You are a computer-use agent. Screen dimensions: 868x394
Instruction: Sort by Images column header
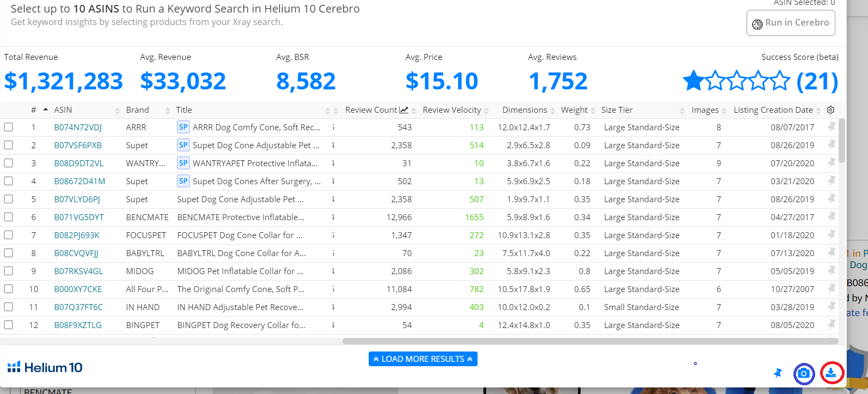(x=705, y=110)
